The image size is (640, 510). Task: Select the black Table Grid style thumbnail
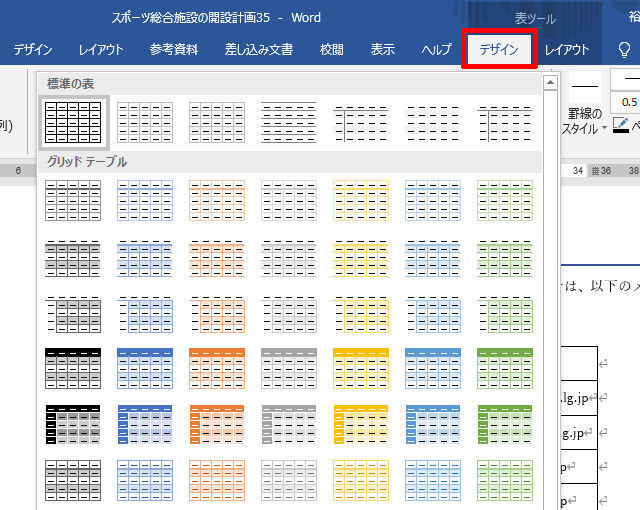(x=73, y=122)
